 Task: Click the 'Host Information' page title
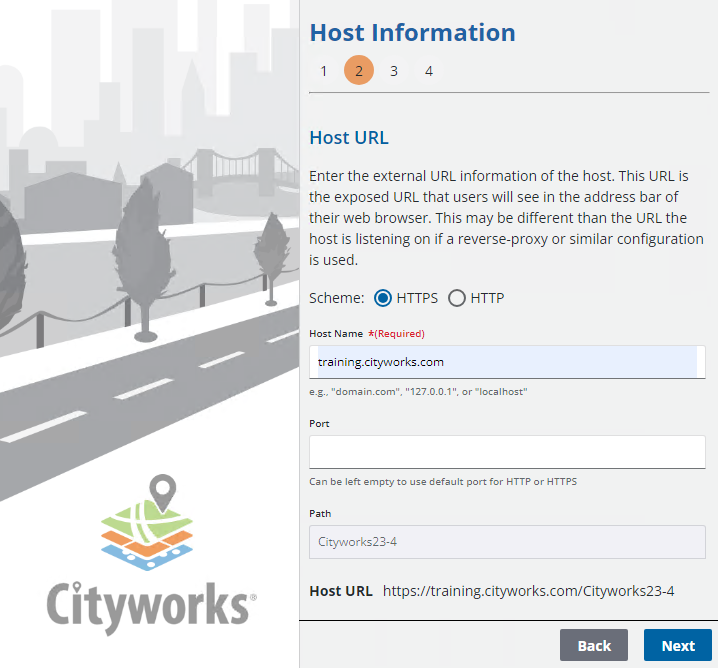coord(413,33)
